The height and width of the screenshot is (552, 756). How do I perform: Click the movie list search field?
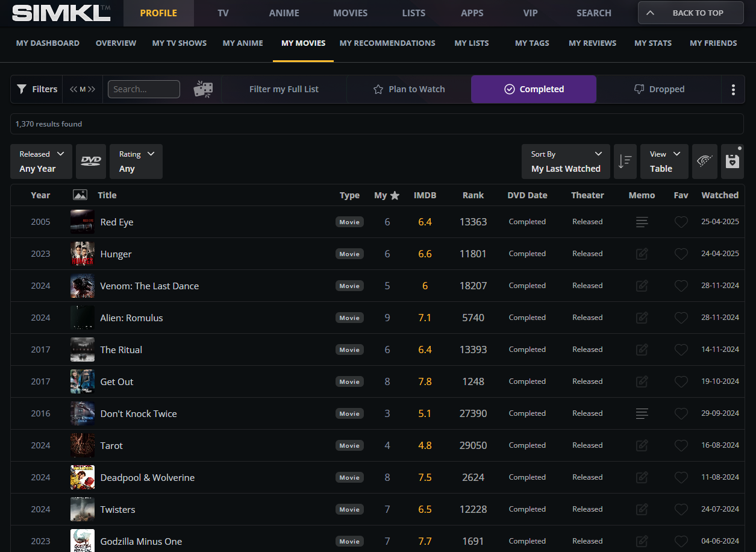143,89
